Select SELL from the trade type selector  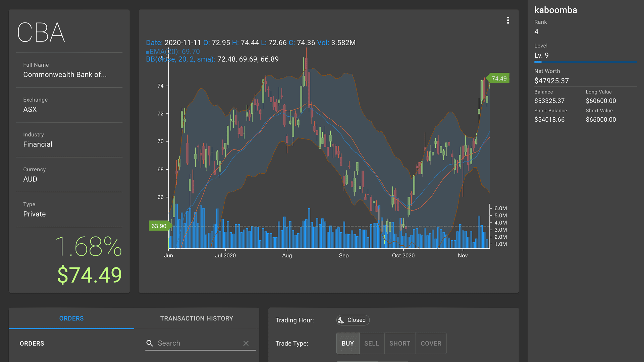[x=371, y=343]
